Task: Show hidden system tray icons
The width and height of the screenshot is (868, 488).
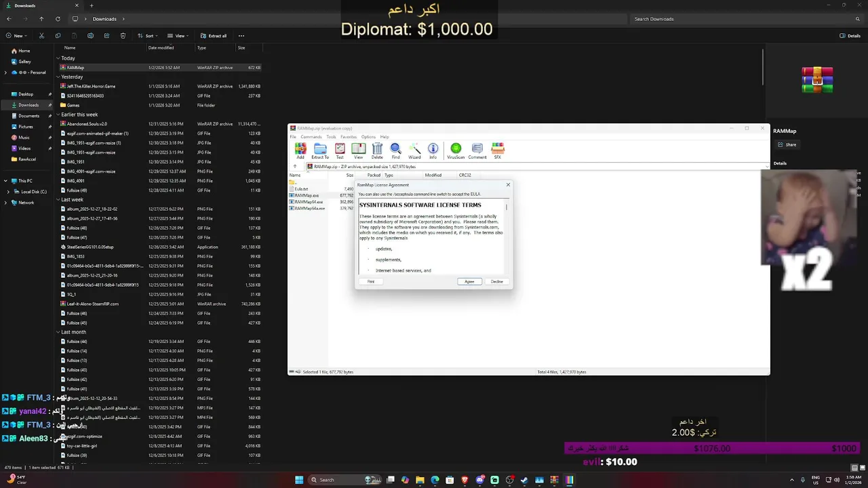Action: (x=793, y=480)
